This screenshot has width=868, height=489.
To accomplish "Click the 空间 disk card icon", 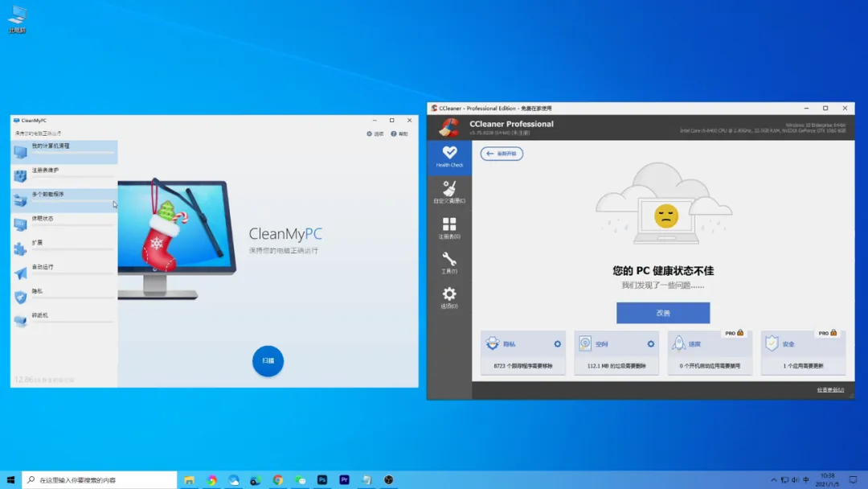I will [586, 343].
